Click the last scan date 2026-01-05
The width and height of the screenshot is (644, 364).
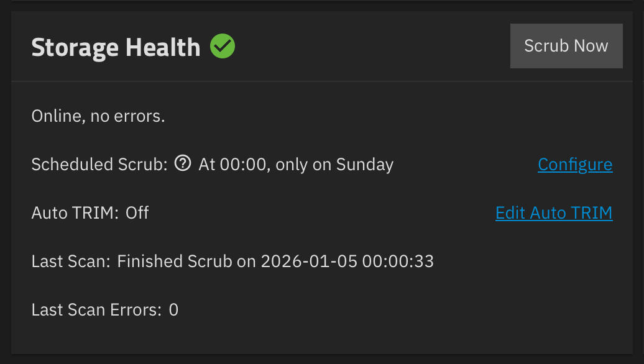pyautogui.click(x=308, y=262)
